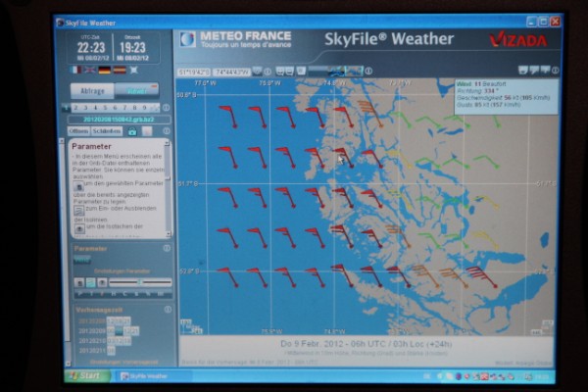The height and width of the screenshot is (392, 588).
Task: Click the grb.bz2 file name field
Action: pos(119,120)
